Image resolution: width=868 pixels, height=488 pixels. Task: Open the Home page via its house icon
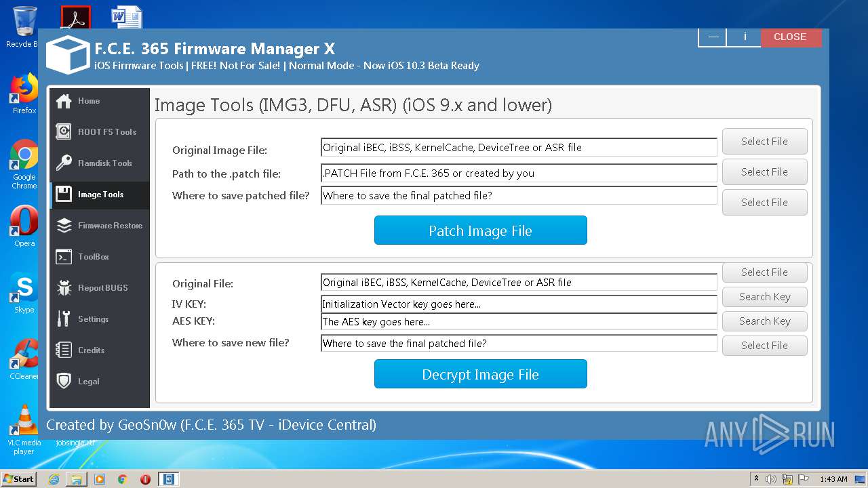tap(64, 101)
